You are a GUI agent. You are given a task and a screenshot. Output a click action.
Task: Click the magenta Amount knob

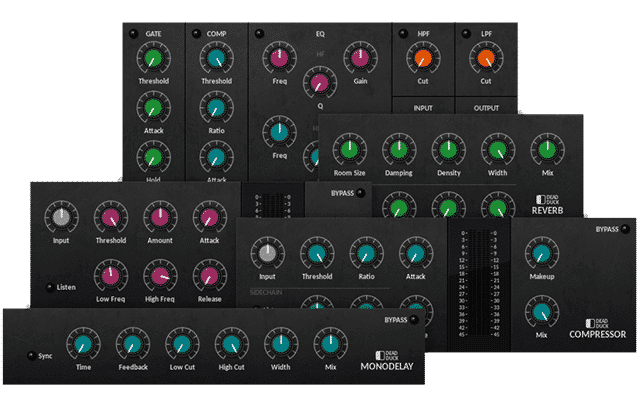click(160, 218)
